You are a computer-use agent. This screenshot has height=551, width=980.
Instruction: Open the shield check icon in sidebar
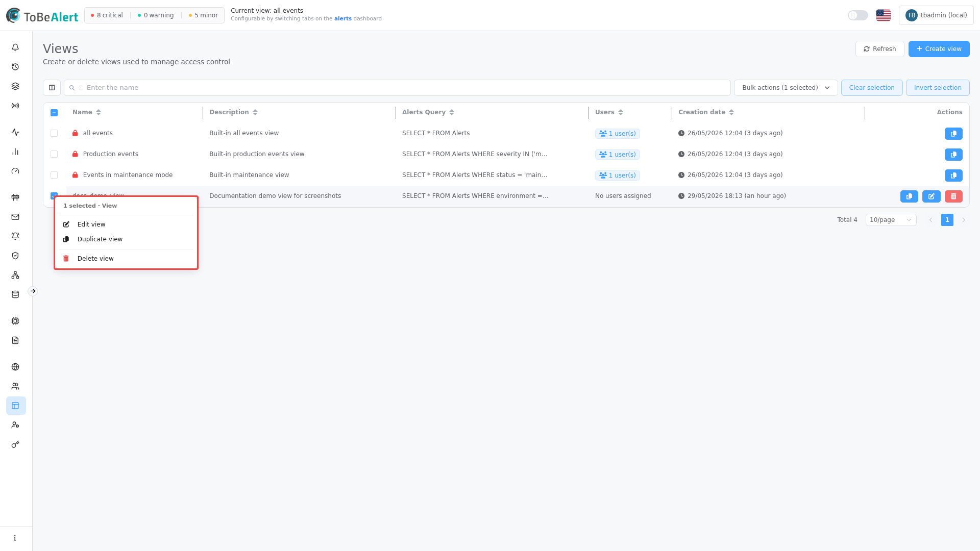[x=15, y=256]
